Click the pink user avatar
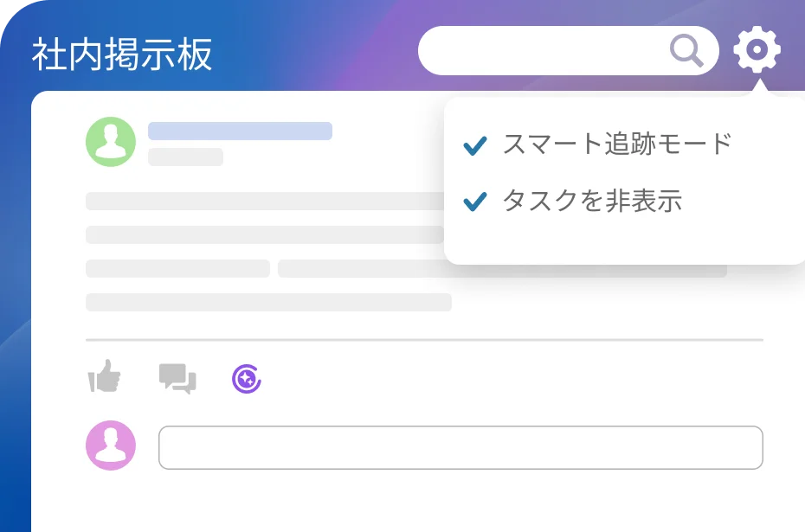 click(111, 445)
